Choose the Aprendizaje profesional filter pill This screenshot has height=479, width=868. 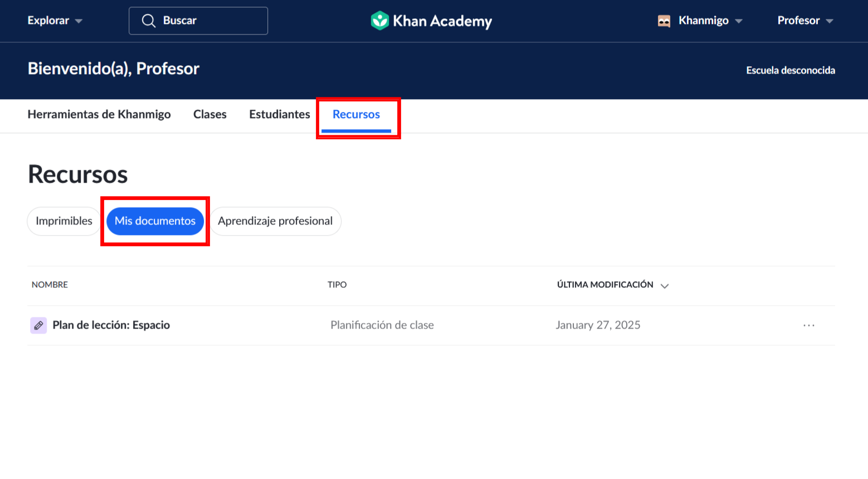(275, 221)
